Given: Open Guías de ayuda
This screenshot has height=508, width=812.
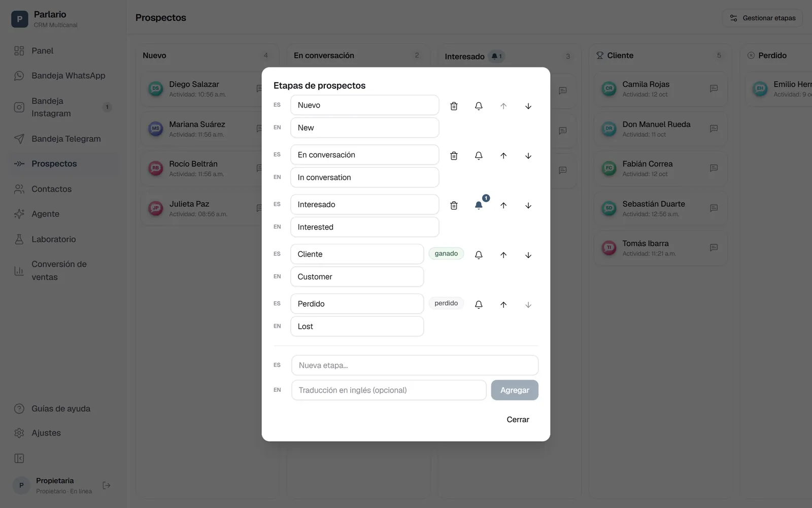Looking at the screenshot, I should pos(63,408).
